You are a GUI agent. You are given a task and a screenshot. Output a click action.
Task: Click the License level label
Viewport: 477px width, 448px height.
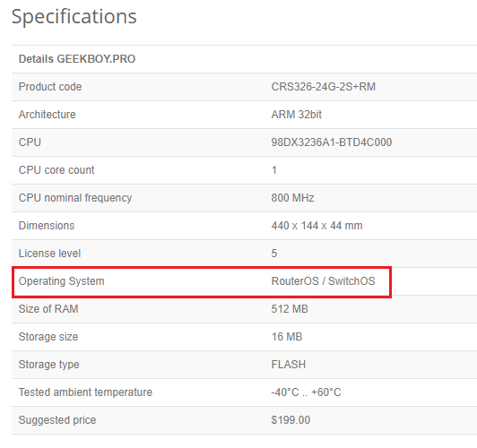point(49,254)
